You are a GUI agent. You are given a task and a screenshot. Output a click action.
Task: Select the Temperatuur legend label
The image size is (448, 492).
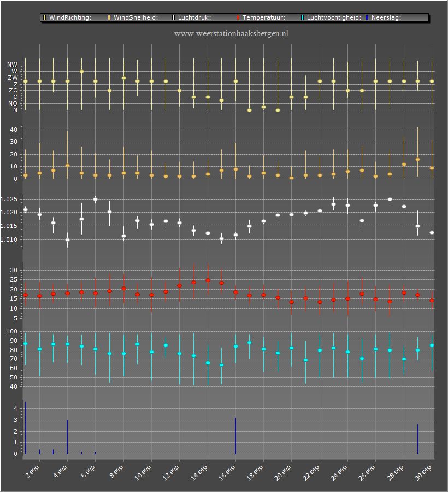[x=264, y=17]
